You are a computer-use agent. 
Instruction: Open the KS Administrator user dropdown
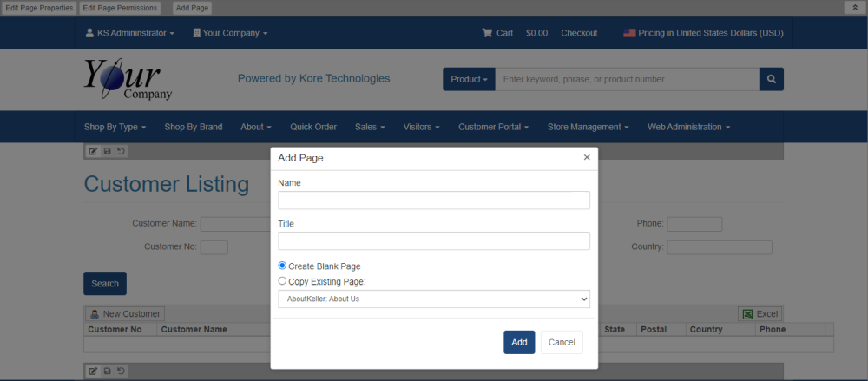click(130, 33)
